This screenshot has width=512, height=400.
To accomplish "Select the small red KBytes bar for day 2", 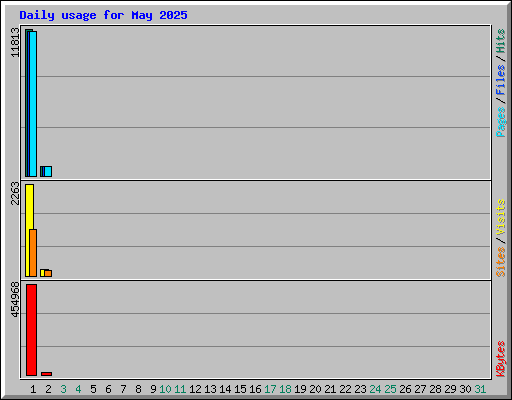I will (46, 374).
